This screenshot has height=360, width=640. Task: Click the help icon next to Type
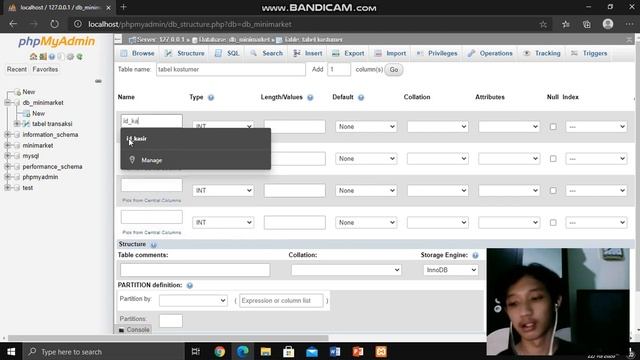click(x=211, y=97)
